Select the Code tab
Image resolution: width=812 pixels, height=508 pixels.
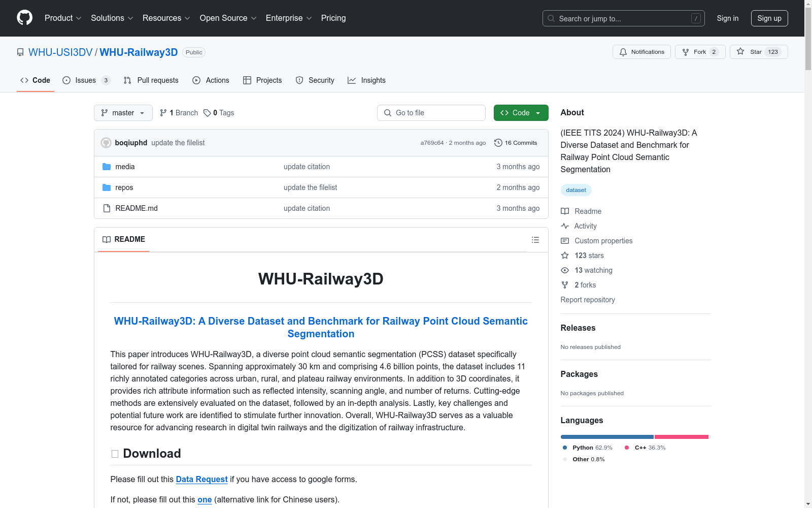(36, 80)
